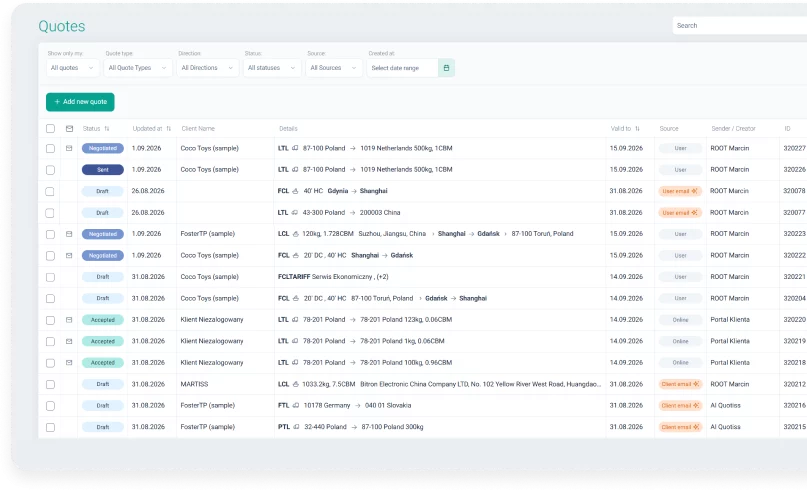Click 'FCLTARIFF Serwis Ekonomiczny' details cell
This screenshot has width=807, height=490.
point(333,277)
